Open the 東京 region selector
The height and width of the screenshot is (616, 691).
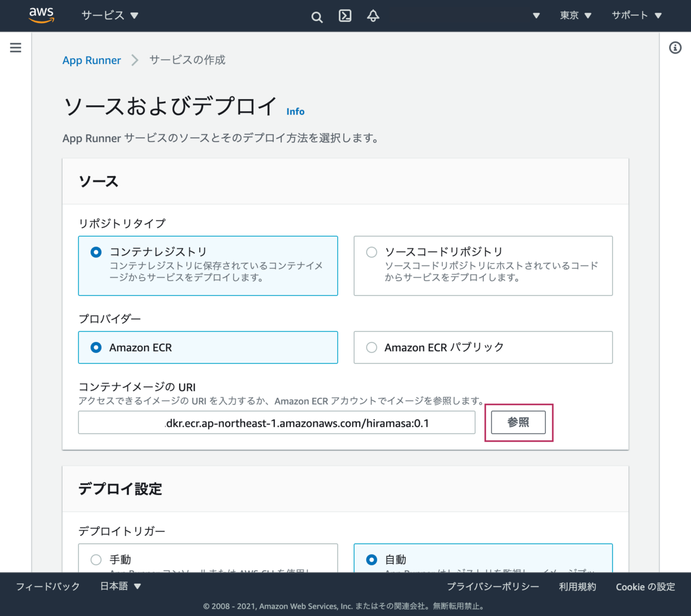tap(575, 16)
